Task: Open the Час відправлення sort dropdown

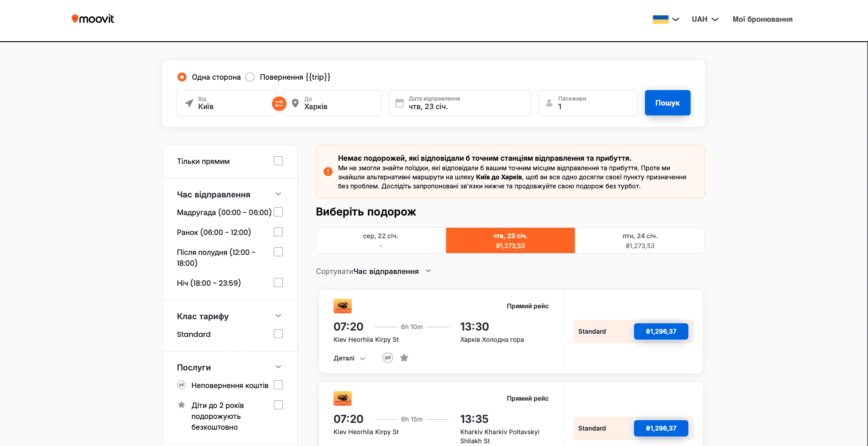Action: [392, 271]
